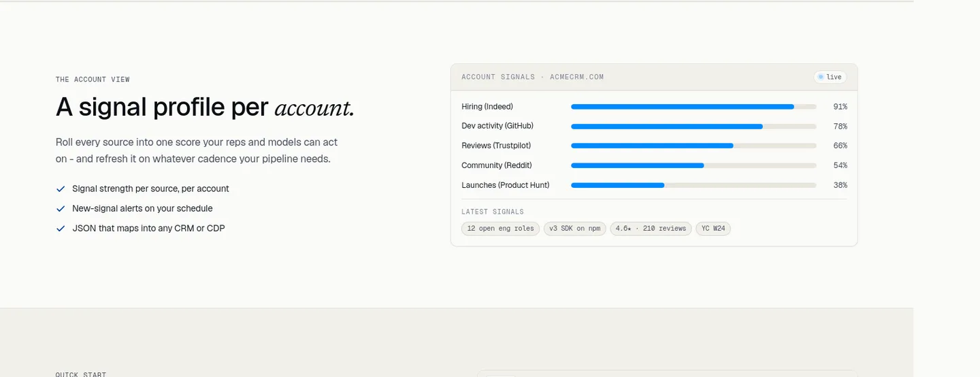Select the YC W24 chip

(713, 229)
